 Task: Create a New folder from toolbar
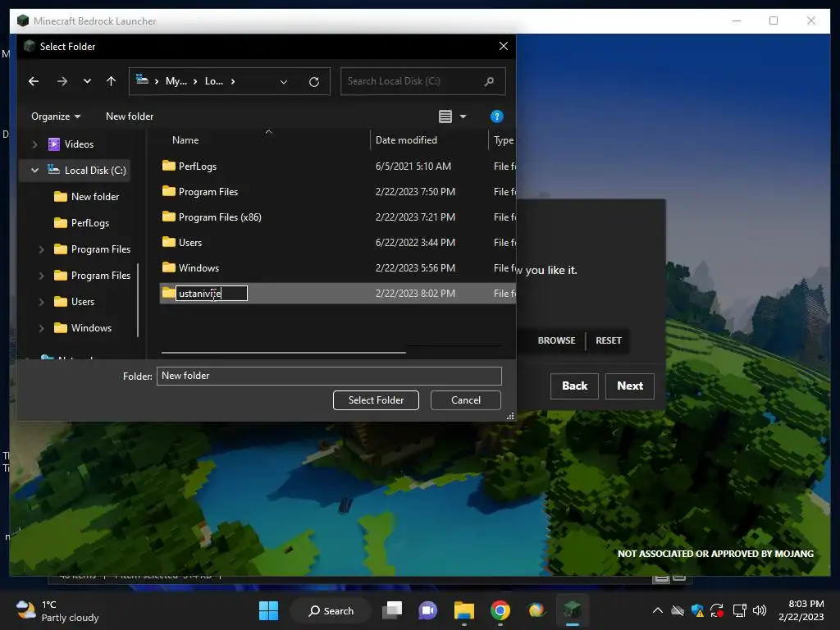pyautogui.click(x=130, y=116)
